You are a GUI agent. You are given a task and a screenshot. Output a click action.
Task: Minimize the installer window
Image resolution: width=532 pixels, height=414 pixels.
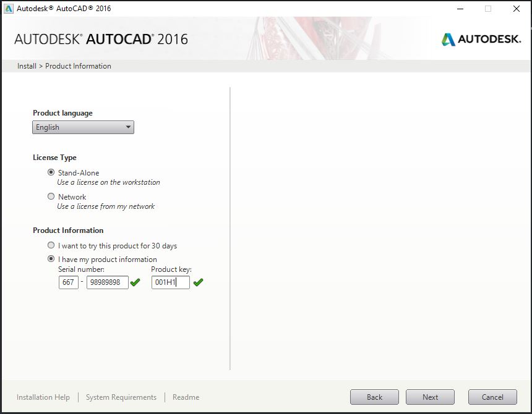(460, 9)
